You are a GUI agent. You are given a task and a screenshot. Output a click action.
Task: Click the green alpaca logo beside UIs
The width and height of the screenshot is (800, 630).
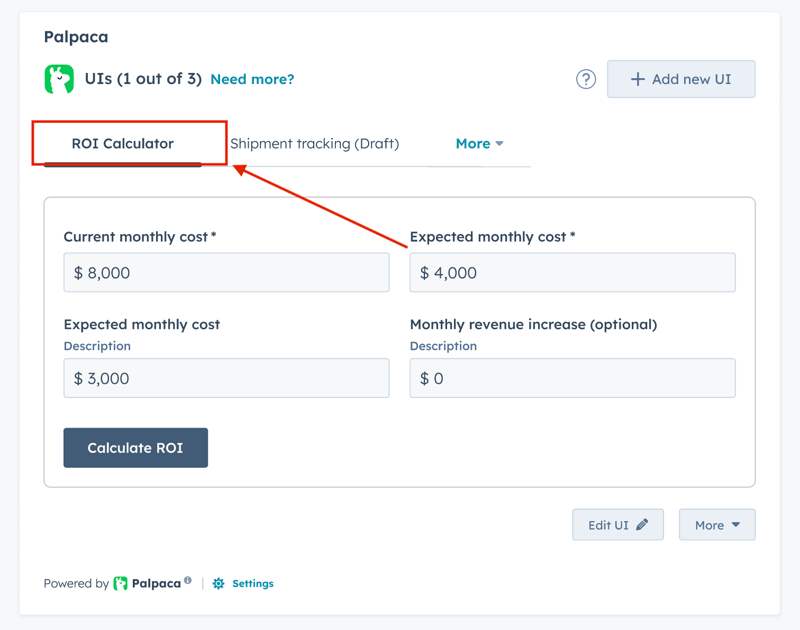59,79
